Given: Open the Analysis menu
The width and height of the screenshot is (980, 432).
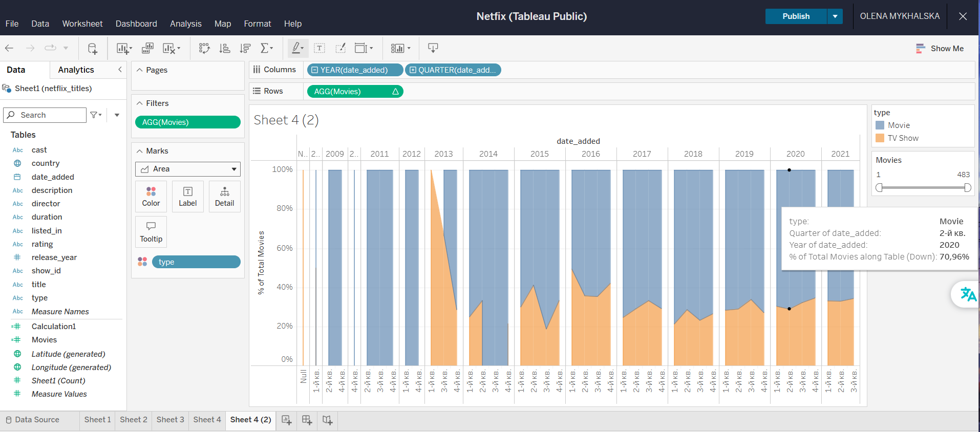Looking at the screenshot, I should tap(185, 24).
